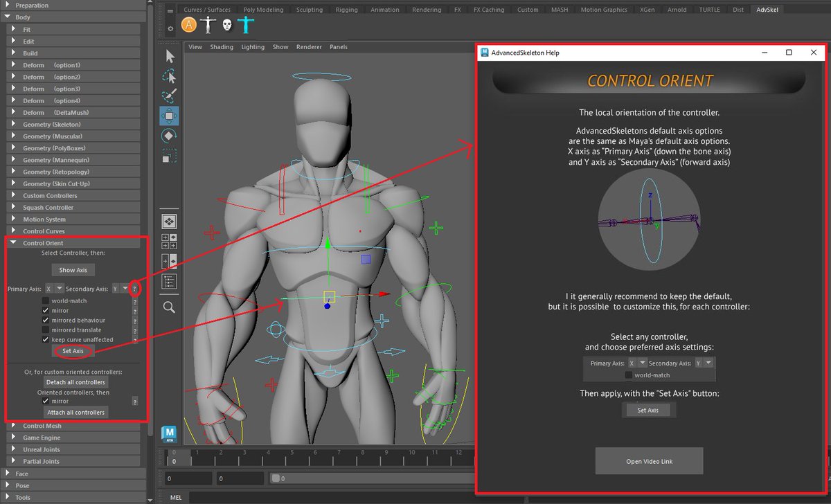Image resolution: width=831 pixels, height=504 pixels.
Task: Switch to the Rigging shelf tab
Action: 347,10
